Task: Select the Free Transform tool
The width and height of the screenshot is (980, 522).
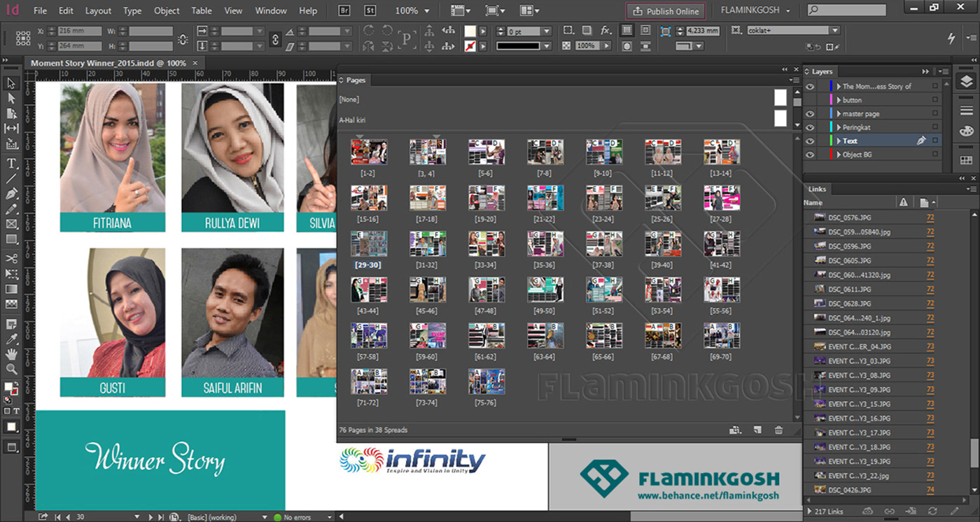Action: [x=11, y=274]
